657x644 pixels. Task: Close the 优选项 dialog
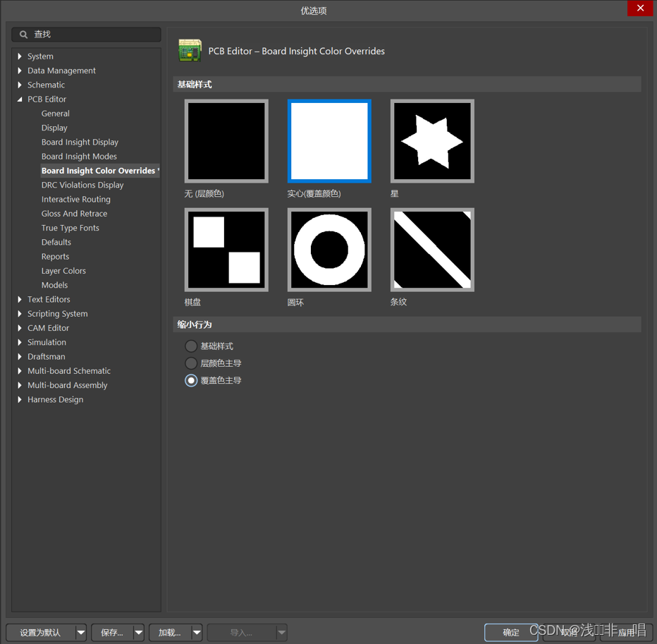pyautogui.click(x=640, y=8)
